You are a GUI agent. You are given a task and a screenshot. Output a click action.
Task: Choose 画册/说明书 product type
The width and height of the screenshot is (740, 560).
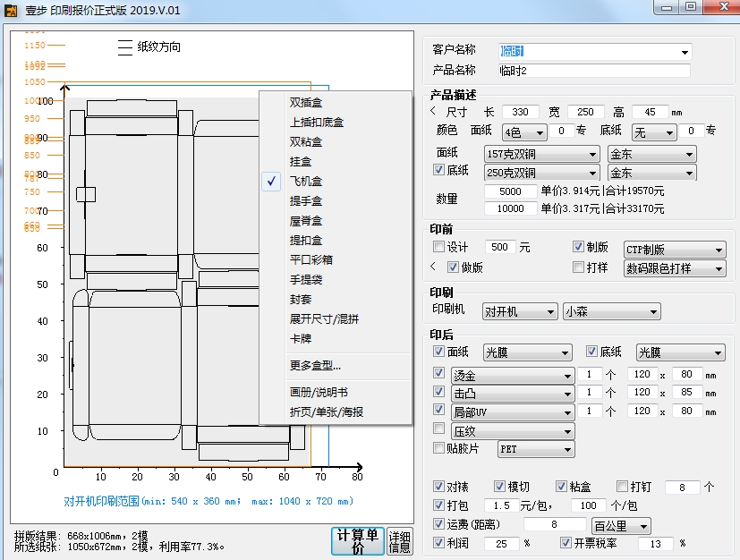319,393
